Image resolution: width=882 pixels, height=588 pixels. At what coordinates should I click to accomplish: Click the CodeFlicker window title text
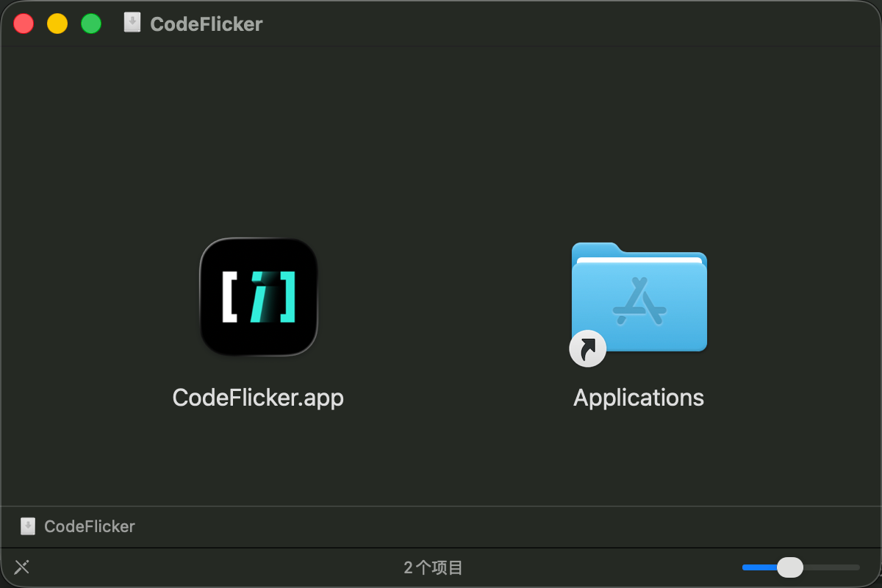pyautogui.click(x=206, y=24)
